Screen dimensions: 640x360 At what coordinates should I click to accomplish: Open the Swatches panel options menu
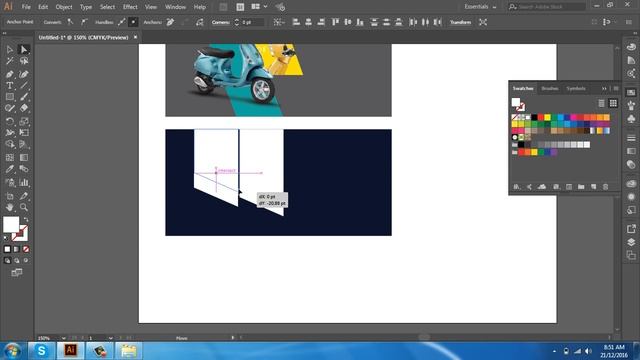pyautogui.click(x=616, y=89)
